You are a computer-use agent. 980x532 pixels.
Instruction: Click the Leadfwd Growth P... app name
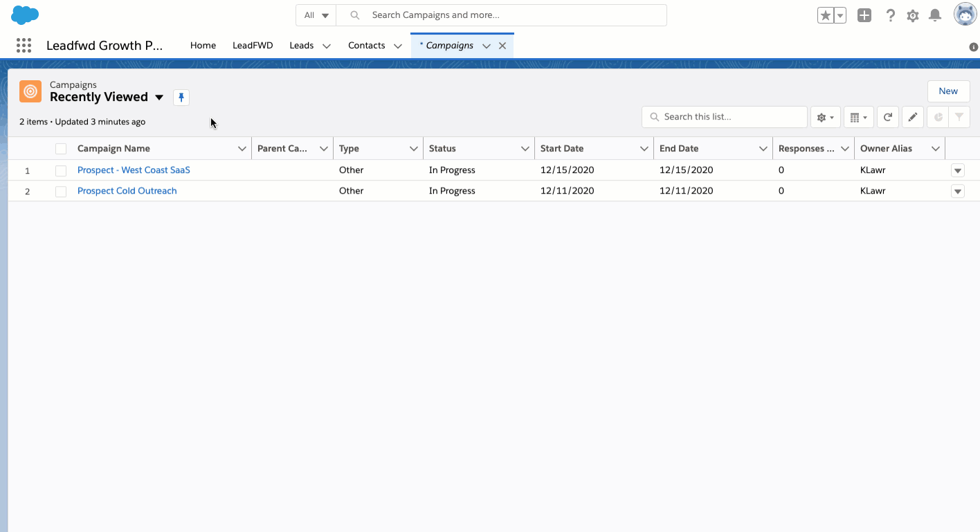pyautogui.click(x=105, y=46)
